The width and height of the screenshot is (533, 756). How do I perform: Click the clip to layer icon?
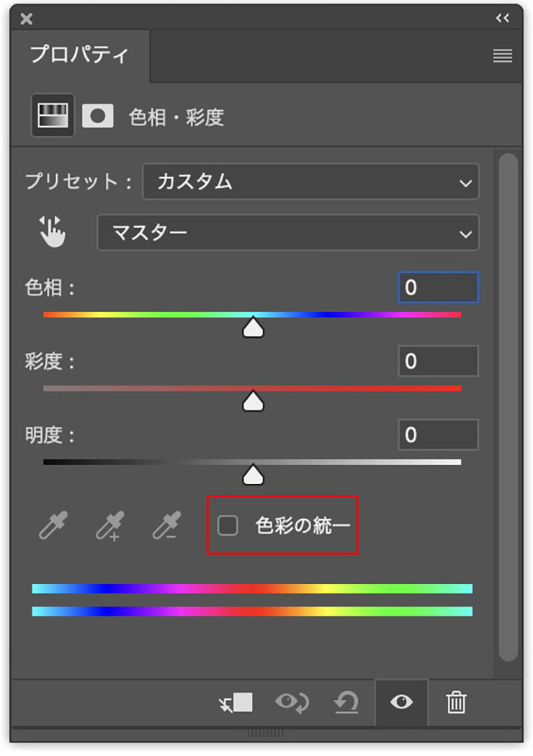point(236,702)
